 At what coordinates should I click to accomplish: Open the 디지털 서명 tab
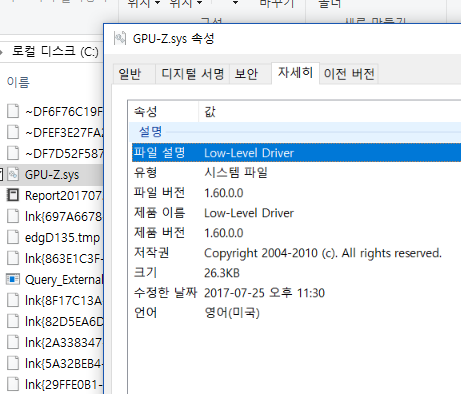[192, 74]
